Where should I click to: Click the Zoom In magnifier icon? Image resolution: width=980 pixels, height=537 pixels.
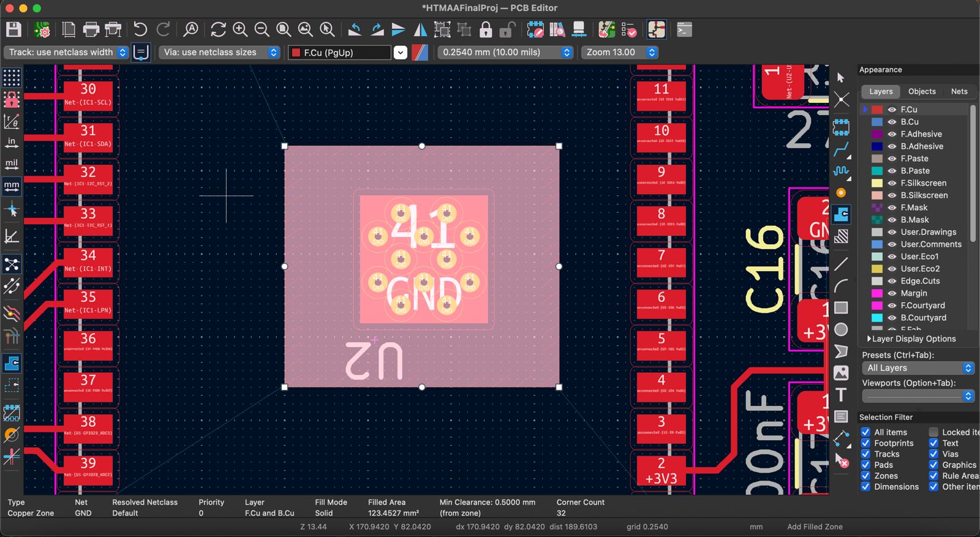(240, 29)
